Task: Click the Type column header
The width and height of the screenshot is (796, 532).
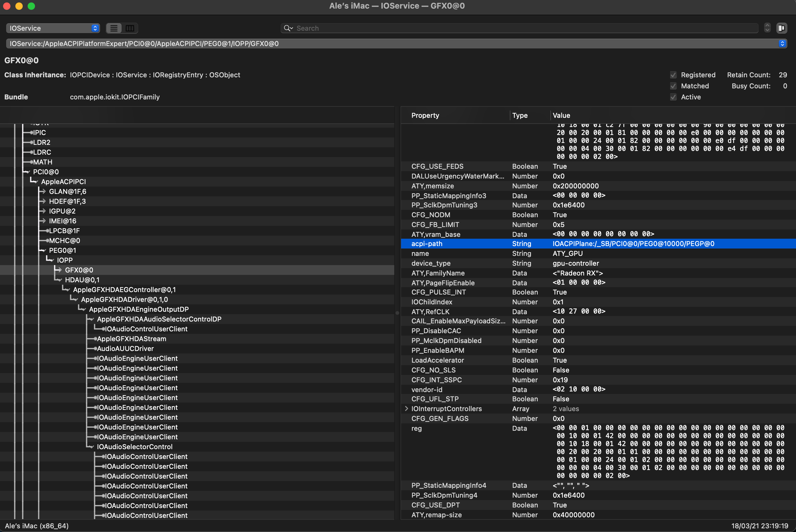Action: (520, 115)
